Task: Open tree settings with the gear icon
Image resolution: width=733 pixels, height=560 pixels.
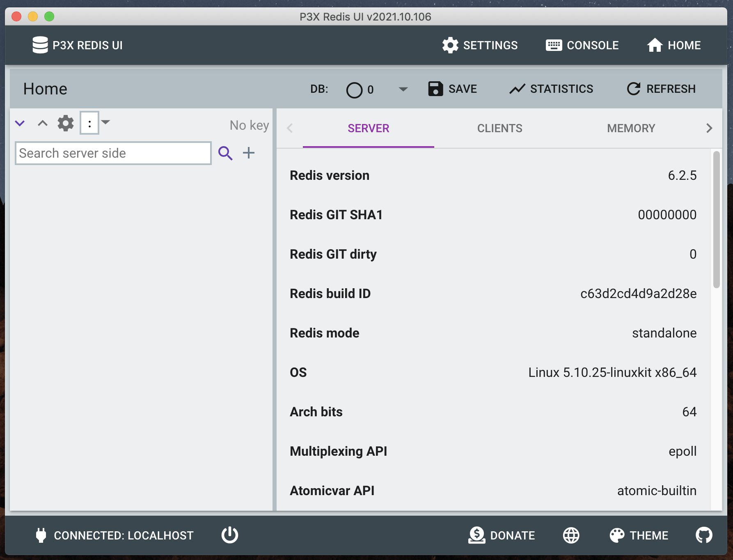Action: [65, 123]
